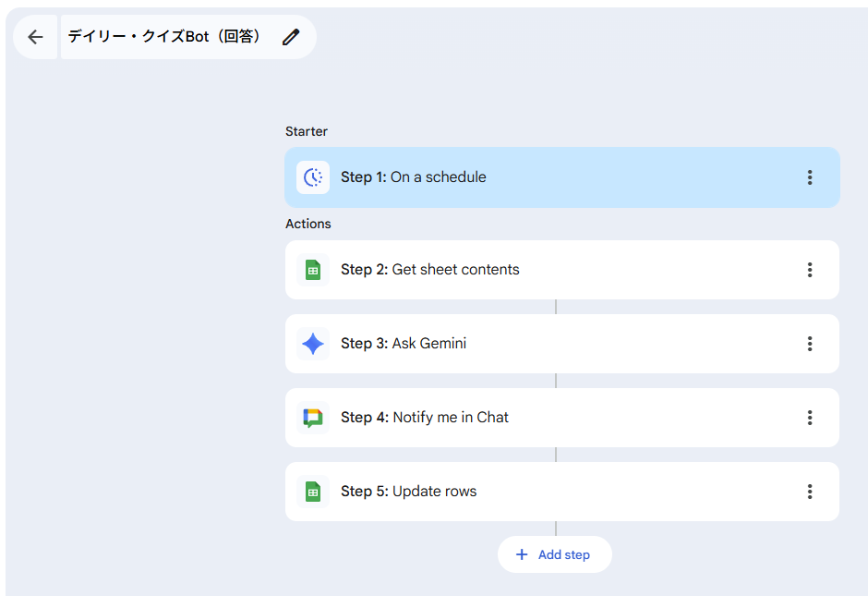Click the pencil icon to rename flow

point(291,37)
